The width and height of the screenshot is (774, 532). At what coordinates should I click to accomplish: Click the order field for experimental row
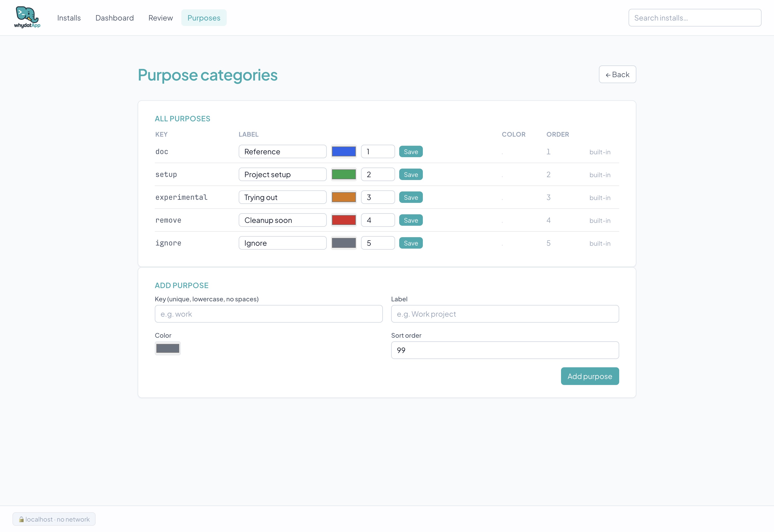coord(378,197)
